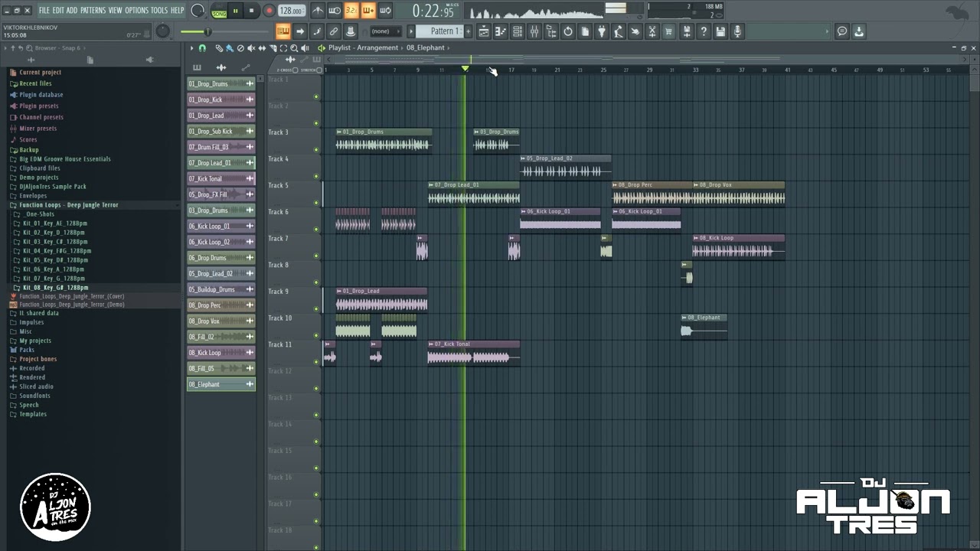
Task: Expand the Packs browser folder
Action: click(x=27, y=350)
